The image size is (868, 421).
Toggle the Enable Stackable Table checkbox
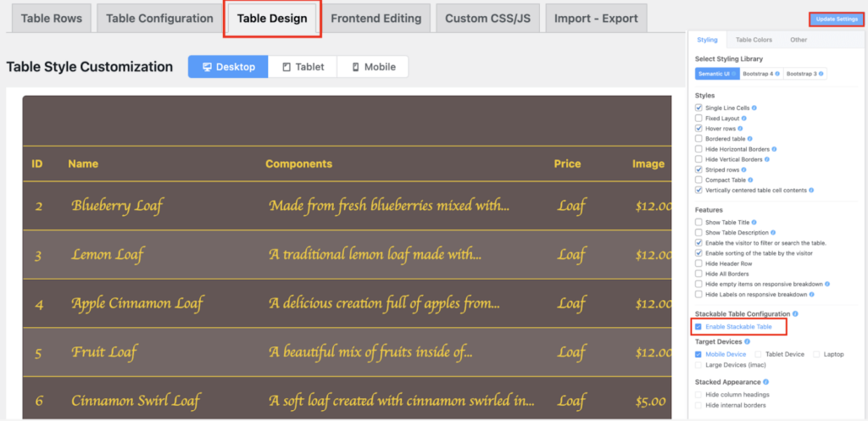point(698,327)
